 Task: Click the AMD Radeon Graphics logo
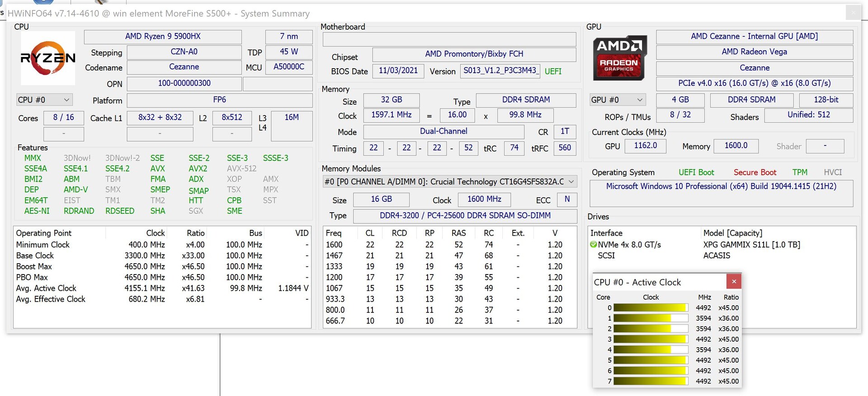point(619,58)
